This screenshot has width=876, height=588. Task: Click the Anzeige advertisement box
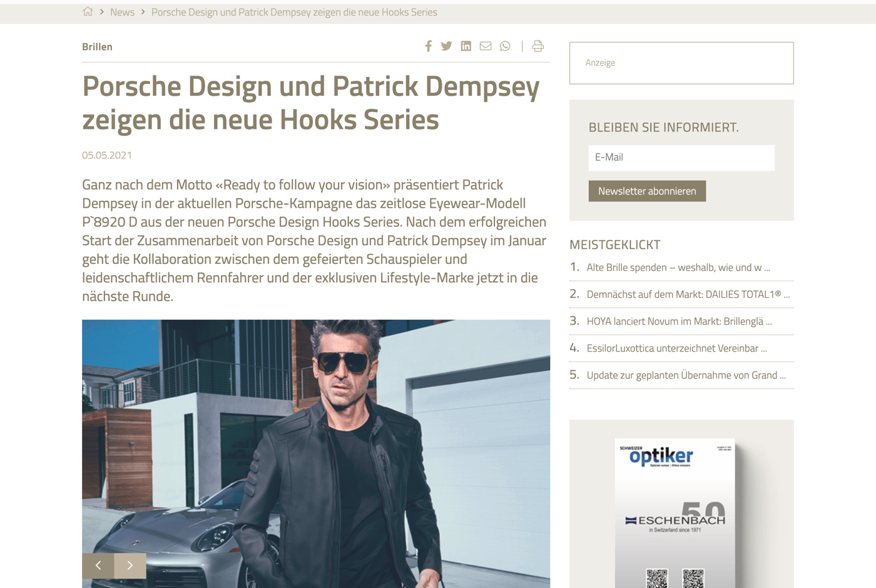tap(681, 63)
